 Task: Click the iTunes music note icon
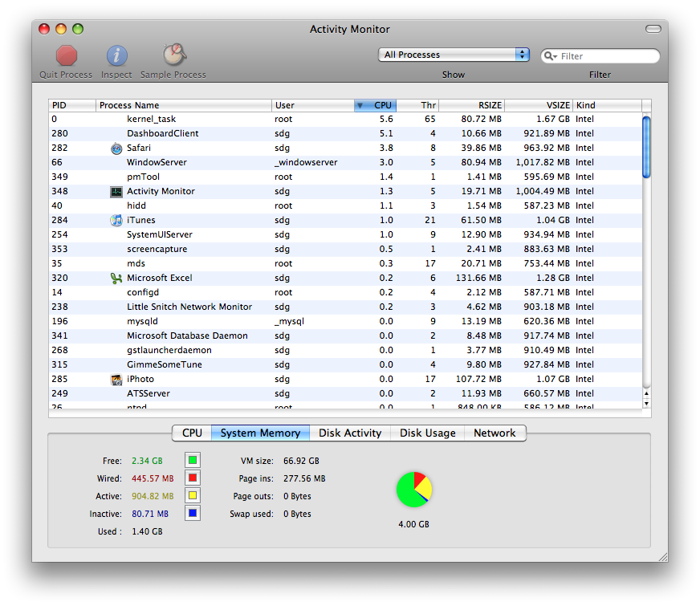coord(116,221)
